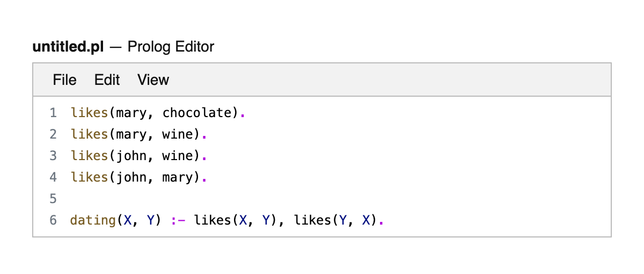Open the Edit menu
This screenshot has height=274, width=644.
(x=107, y=80)
